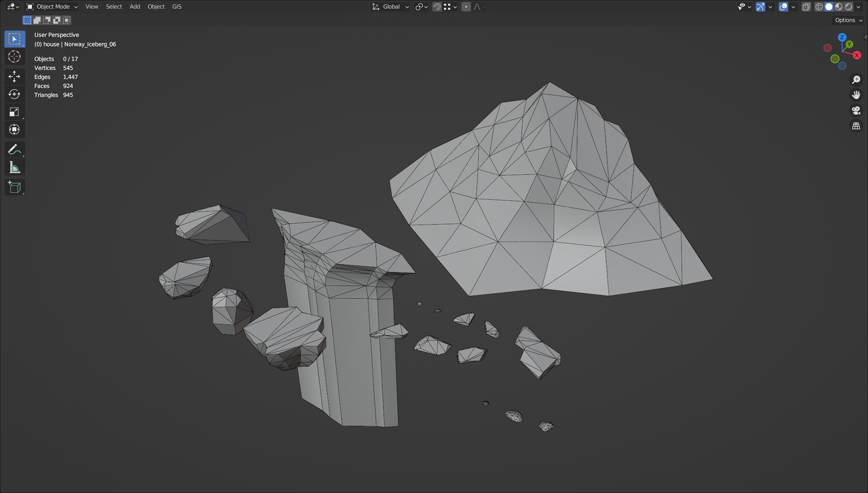Open the Options dropdown

click(x=848, y=20)
